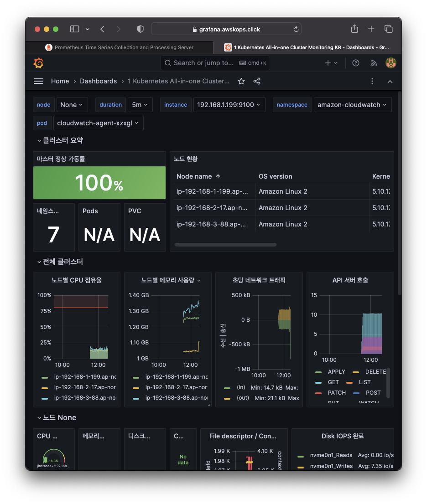The width and height of the screenshot is (427, 504).
Task: Click the DELETE legend color swatch
Action: tap(356, 372)
